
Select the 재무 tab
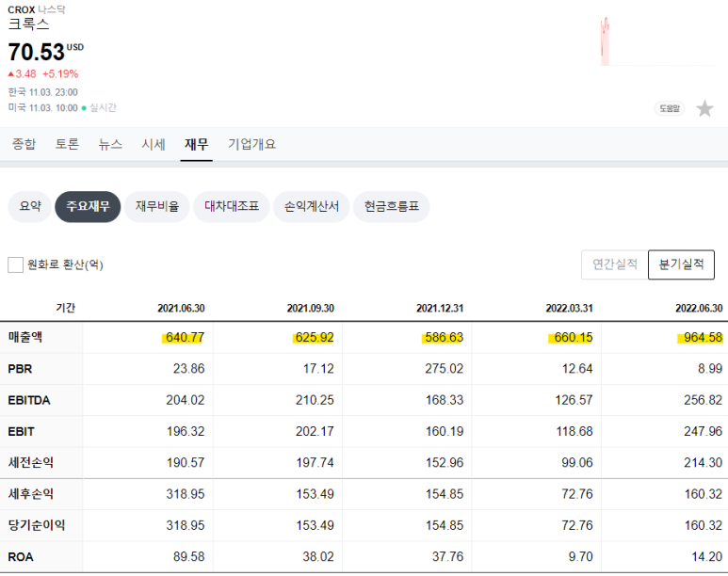[x=197, y=144]
